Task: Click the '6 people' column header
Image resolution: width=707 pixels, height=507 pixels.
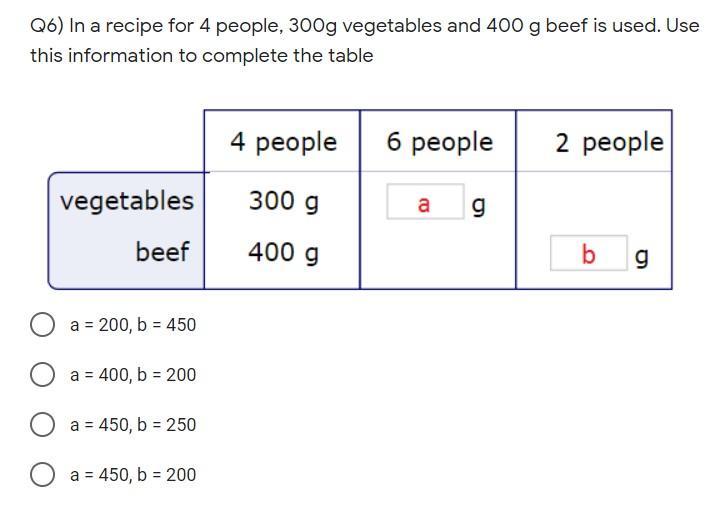Action: pos(440,142)
